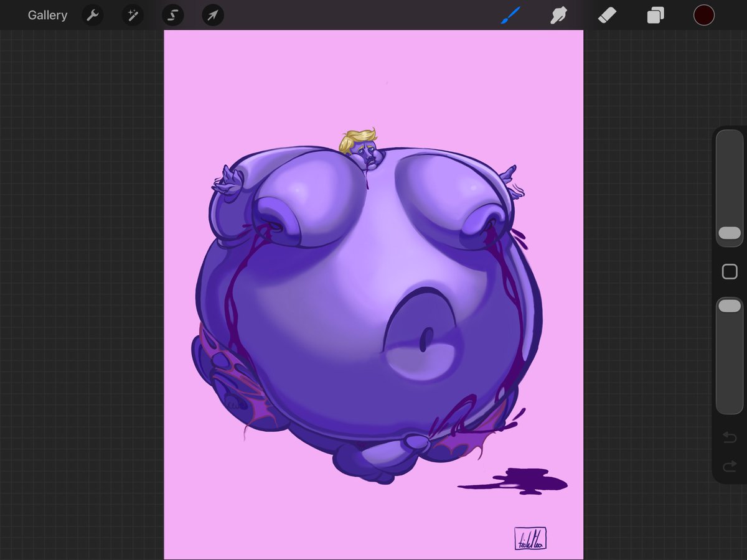Open the active color swatch

coord(703,15)
